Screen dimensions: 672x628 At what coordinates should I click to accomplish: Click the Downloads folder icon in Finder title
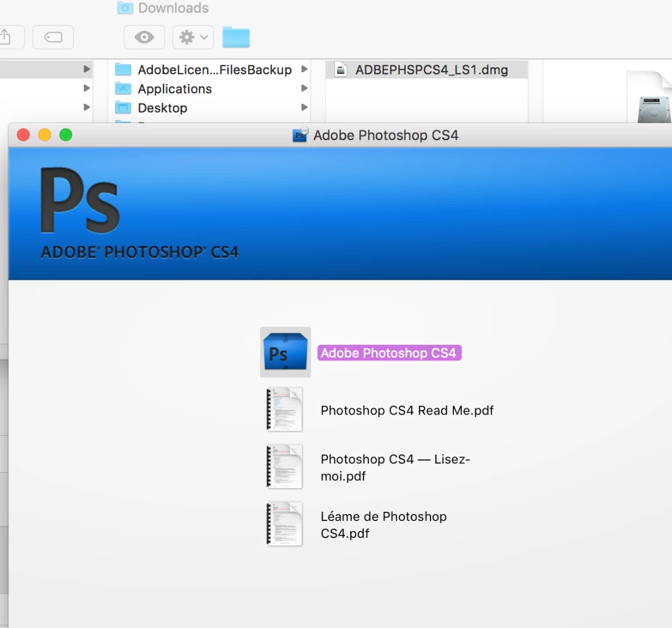(x=125, y=8)
